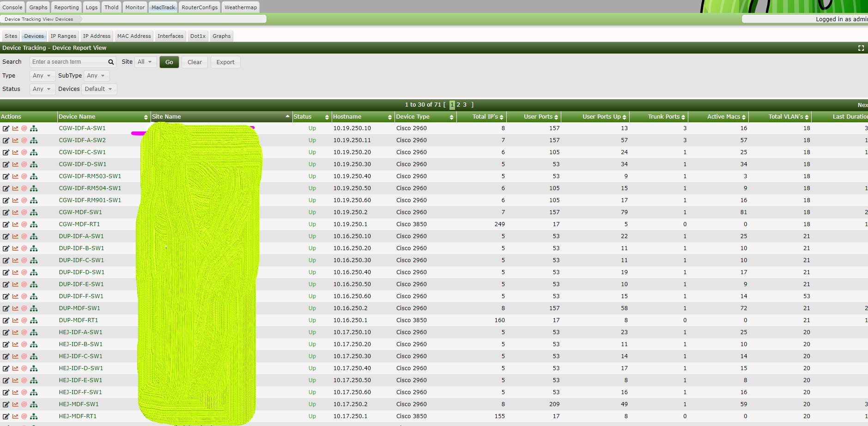The width and height of the screenshot is (868, 426).
Task: View graphs icon for DUP-IDF-A-SW1
Action: 15,236
